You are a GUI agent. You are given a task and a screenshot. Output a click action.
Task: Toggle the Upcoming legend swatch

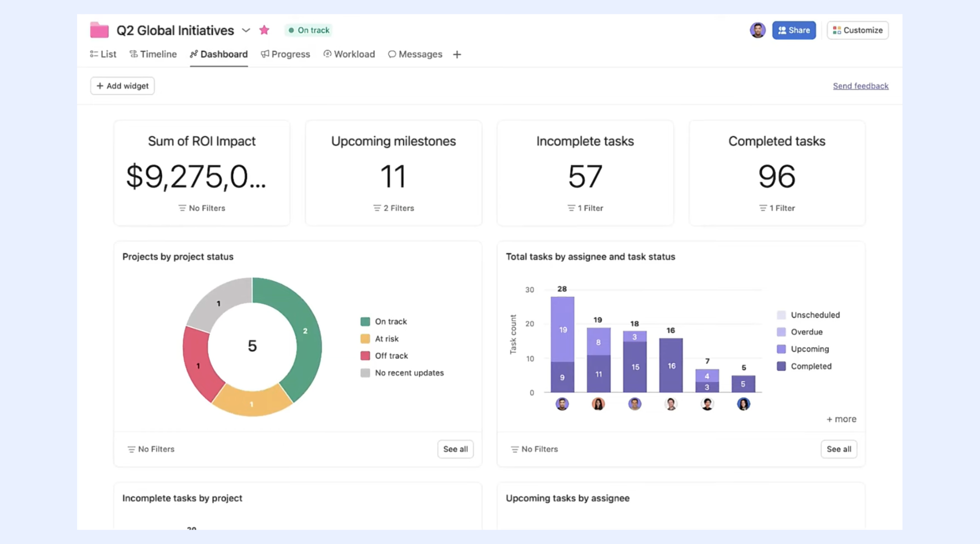coord(781,349)
